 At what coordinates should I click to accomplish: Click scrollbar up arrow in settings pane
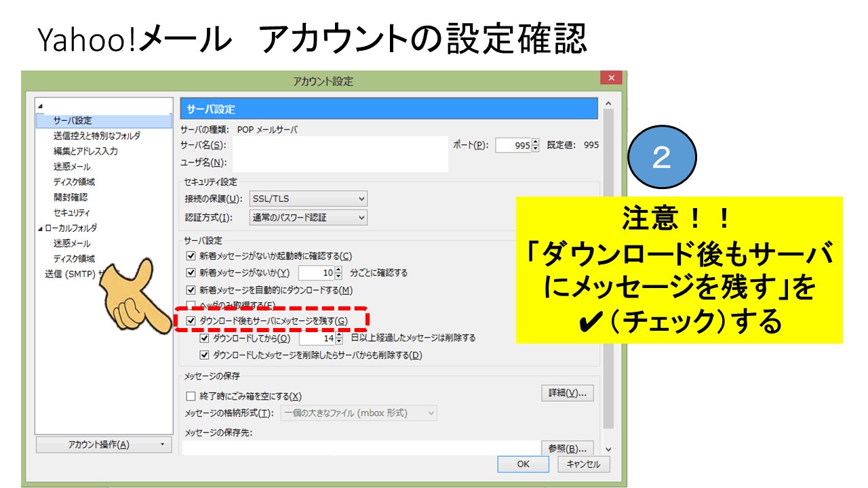pos(607,104)
